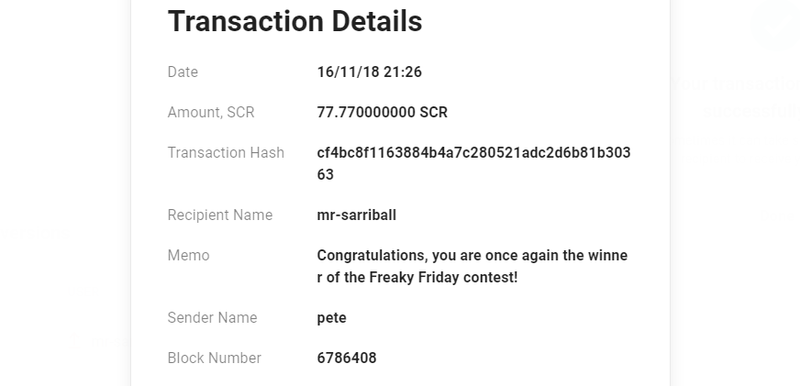The image size is (800, 386).
Task: Click block number 6786408
Action: [347, 358]
